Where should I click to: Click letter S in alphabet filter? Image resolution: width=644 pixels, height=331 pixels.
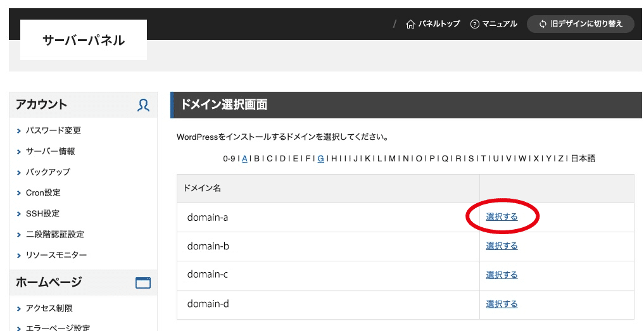(x=471, y=158)
